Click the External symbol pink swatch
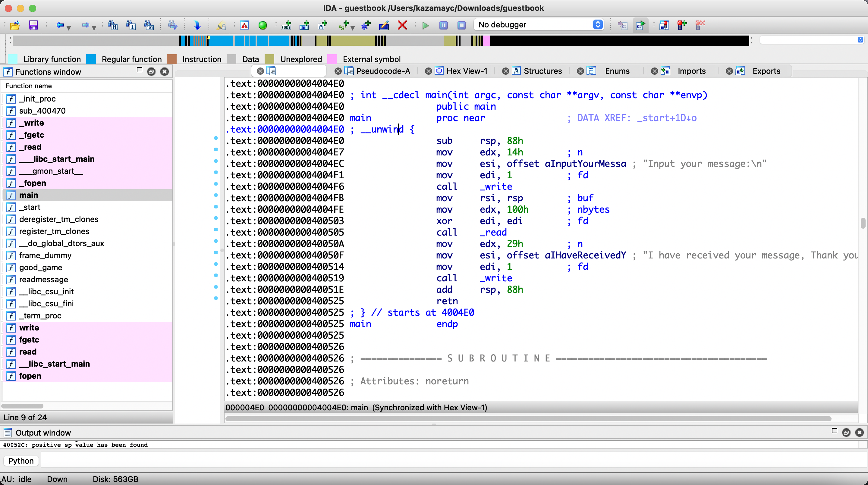868x485 pixels. (332, 59)
